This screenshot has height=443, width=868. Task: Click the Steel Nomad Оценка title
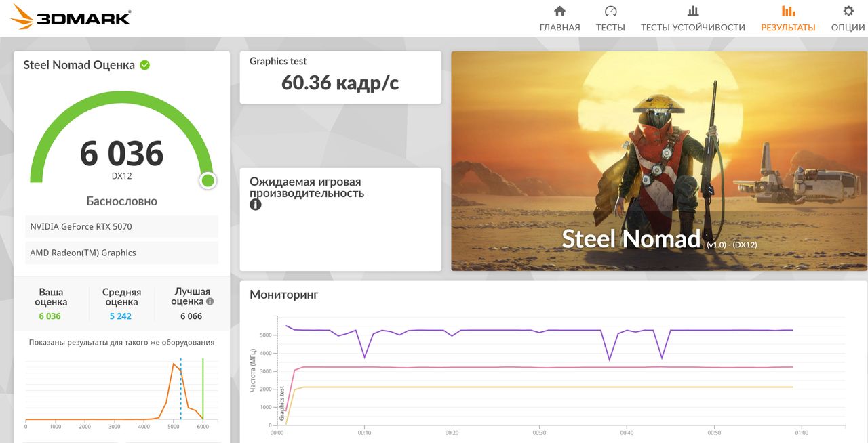79,65
